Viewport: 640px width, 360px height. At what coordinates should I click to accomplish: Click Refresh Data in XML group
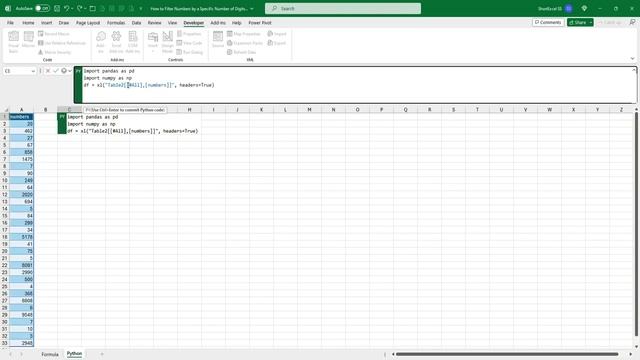click(242, 52)
